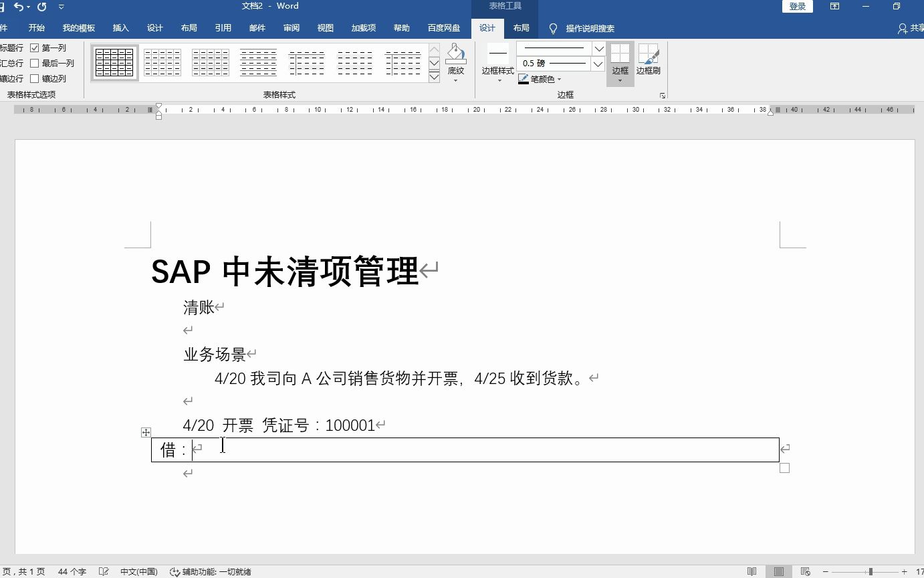Switch to the 插入 Insert tab
Screen dimensions: 924x578
121,28
